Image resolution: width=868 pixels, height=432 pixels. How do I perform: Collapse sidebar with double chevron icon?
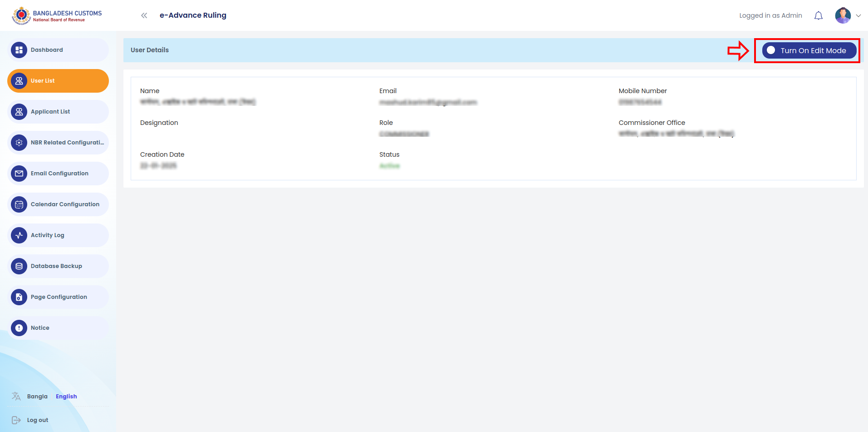click(144, 15)
